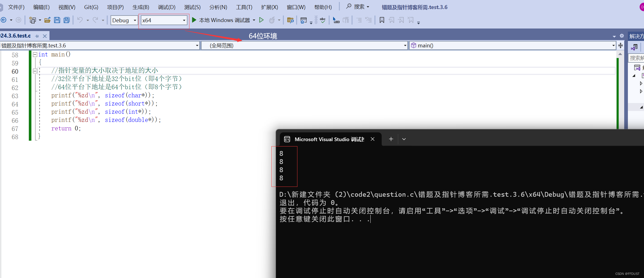Place cursor on the return 0 line
The width and height of the screenshot is (644, 278).
pos(66,128)
